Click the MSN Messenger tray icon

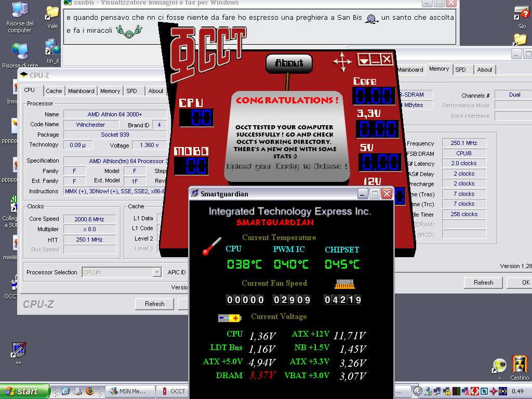click(428, 391)
